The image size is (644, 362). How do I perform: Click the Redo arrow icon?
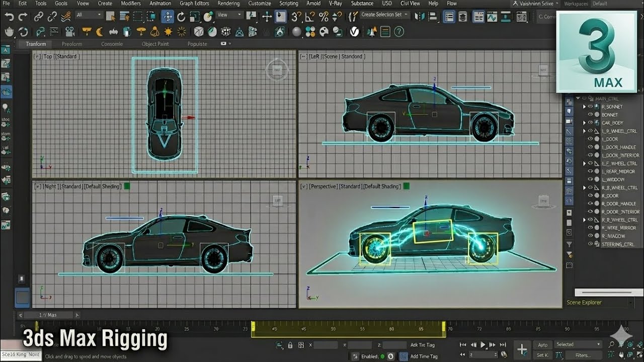tap(23, 17)
